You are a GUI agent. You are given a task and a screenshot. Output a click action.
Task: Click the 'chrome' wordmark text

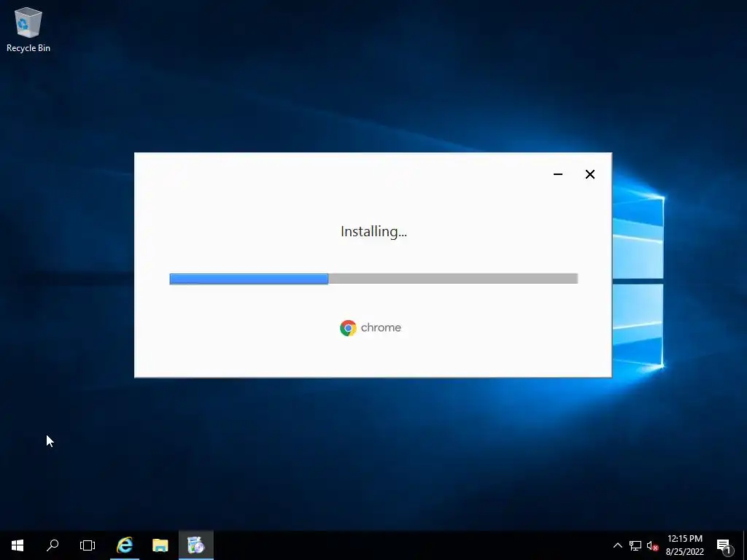[x=381, y=327]
